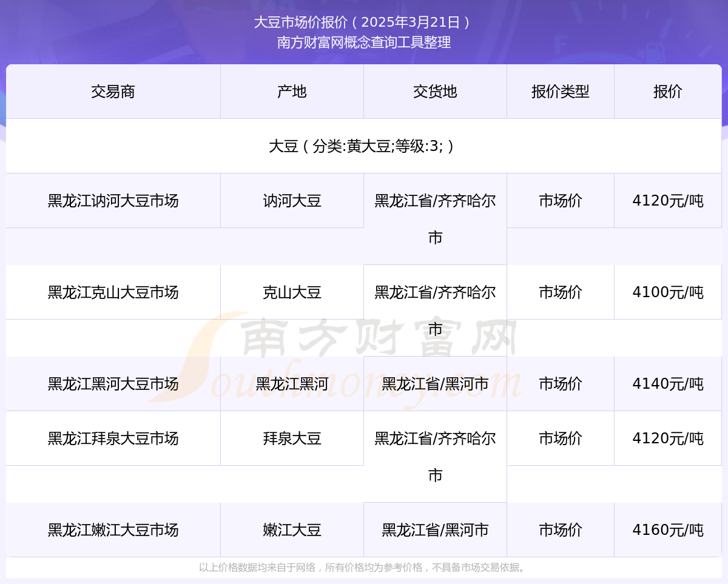Viewport: 728px width, 584px height.
Task: Select the 嫩江大豆 origin cell
Action: point(292,530)
